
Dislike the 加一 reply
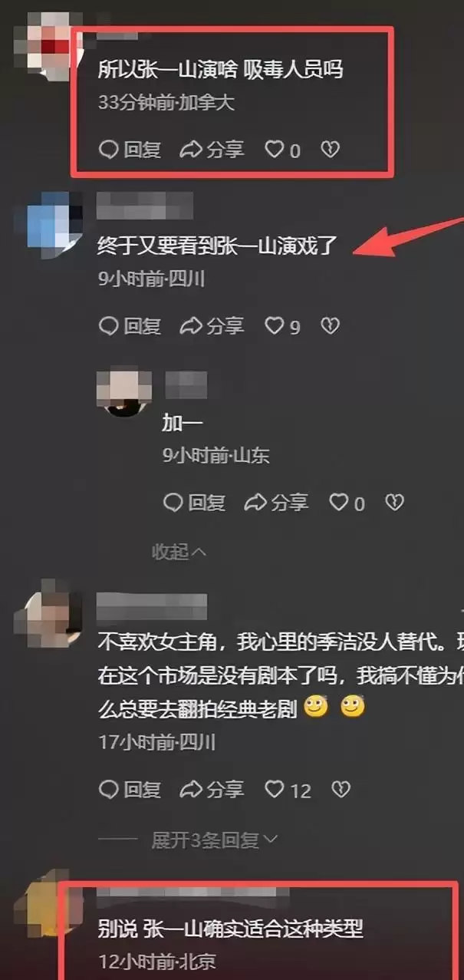point(394,503)
